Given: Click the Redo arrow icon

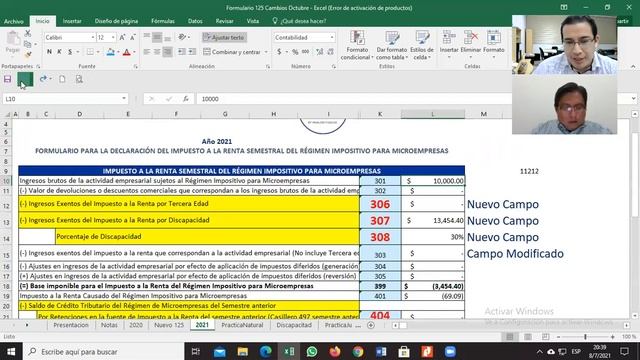Looking at the screenshot, I should pos(43,79).
